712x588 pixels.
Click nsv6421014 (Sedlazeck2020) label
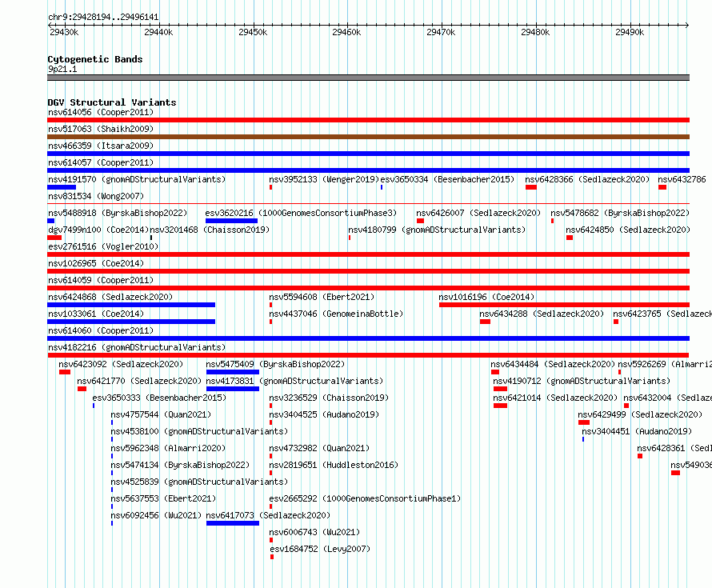tap(555, 398)
